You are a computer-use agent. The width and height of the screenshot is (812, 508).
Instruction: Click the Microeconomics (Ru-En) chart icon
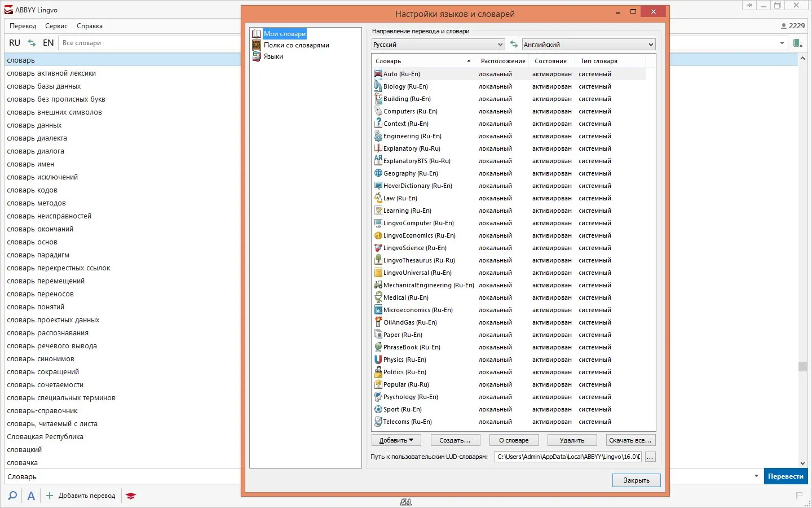click(x=378, y=309)
